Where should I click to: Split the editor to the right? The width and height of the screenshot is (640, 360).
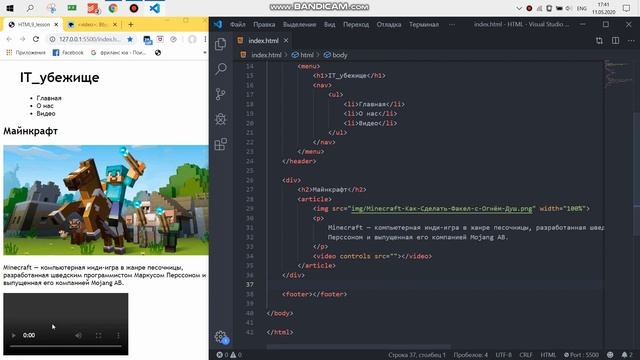615,40
